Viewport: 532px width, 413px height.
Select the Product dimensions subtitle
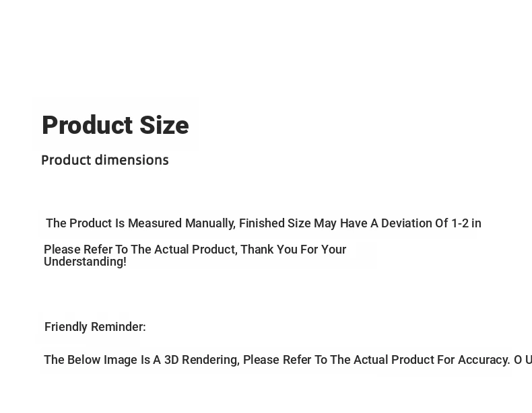pos(105,160)
